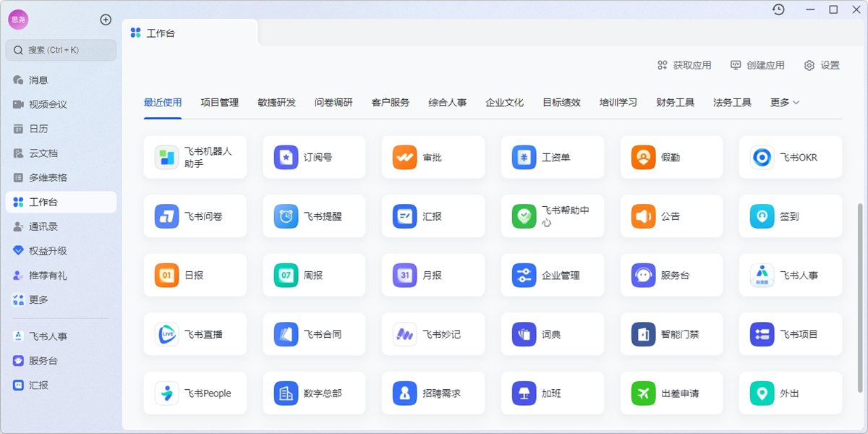
Task: Go to 视频会议 in sidebar
Action: click(61, 104)
